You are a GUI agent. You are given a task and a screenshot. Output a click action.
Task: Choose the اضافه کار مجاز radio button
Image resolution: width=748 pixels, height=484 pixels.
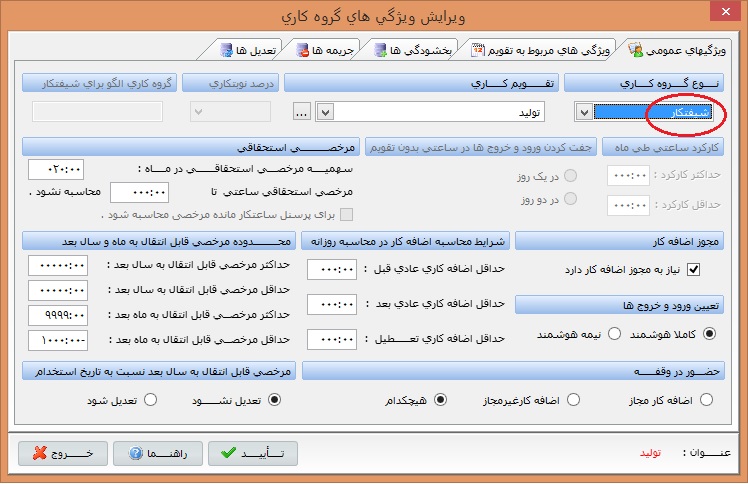(707, 399)
